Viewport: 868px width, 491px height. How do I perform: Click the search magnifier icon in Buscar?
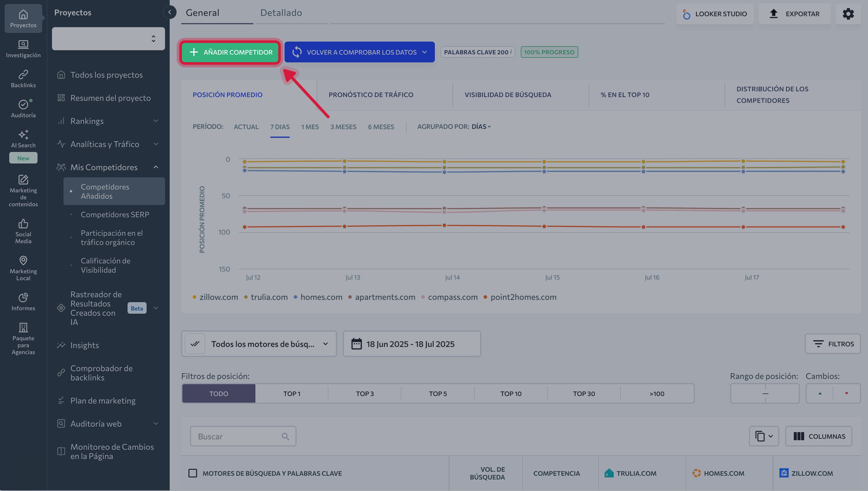285,437
